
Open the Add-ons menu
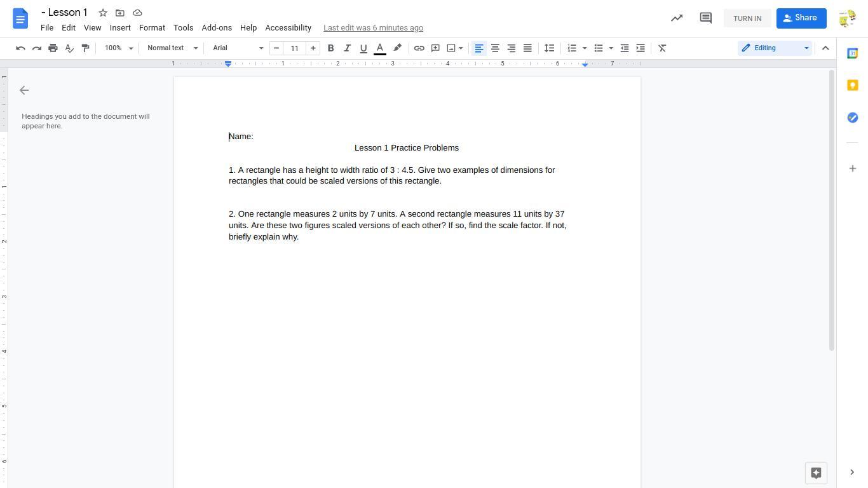coord(217,28)
